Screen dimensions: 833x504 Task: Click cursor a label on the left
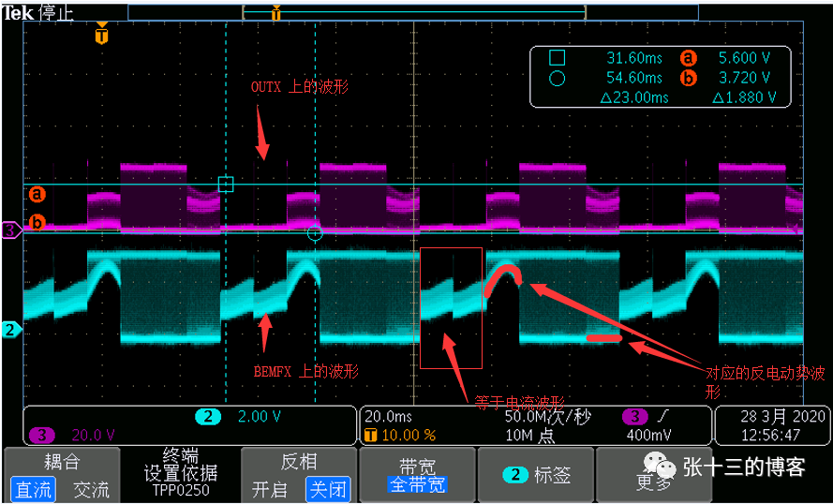[37, 194]
